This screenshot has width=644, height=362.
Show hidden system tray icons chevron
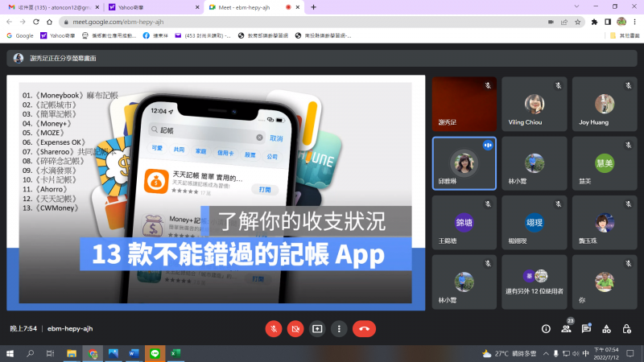click(x=546, y=353)
